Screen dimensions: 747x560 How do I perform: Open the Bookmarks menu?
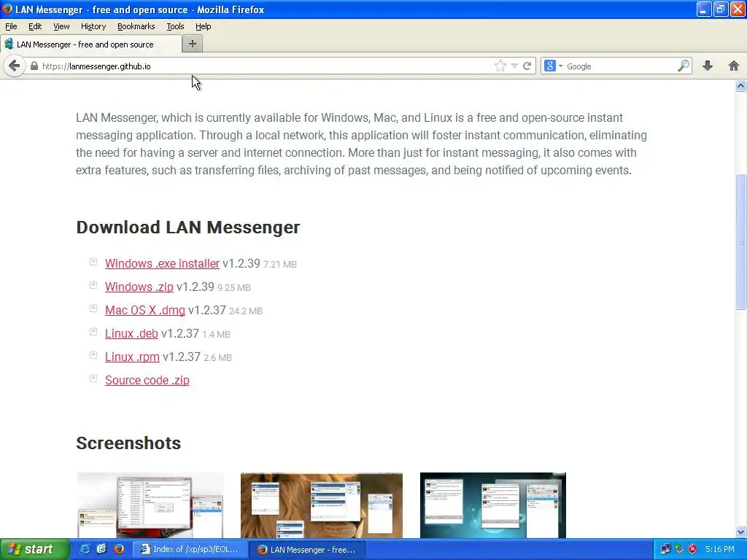click(x=136, y=26)
